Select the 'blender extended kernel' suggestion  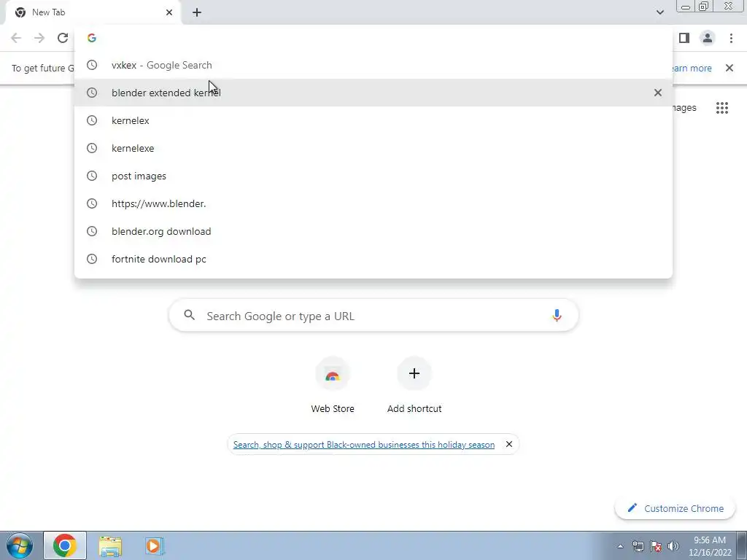[x=373, y=93]
